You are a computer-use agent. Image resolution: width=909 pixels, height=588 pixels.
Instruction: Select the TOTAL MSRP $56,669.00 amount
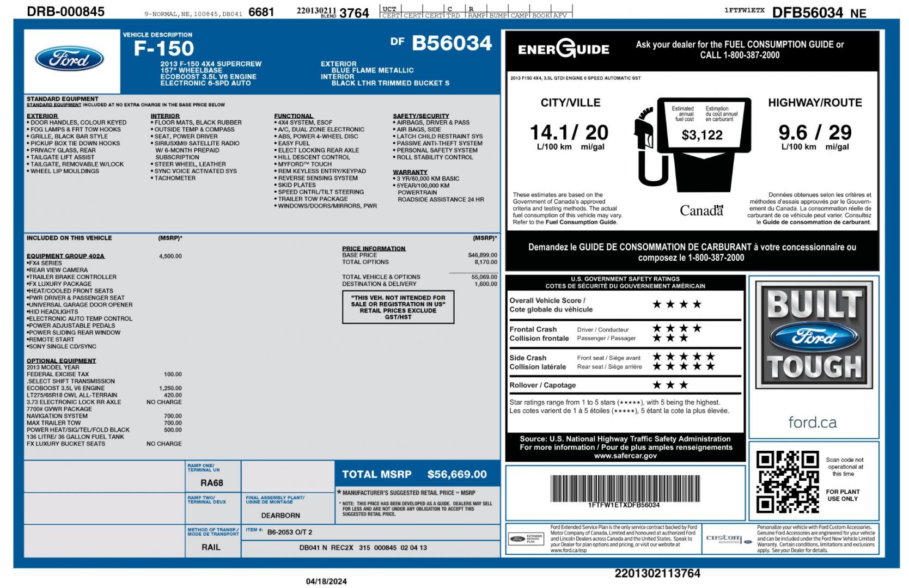tap(457, 474)
